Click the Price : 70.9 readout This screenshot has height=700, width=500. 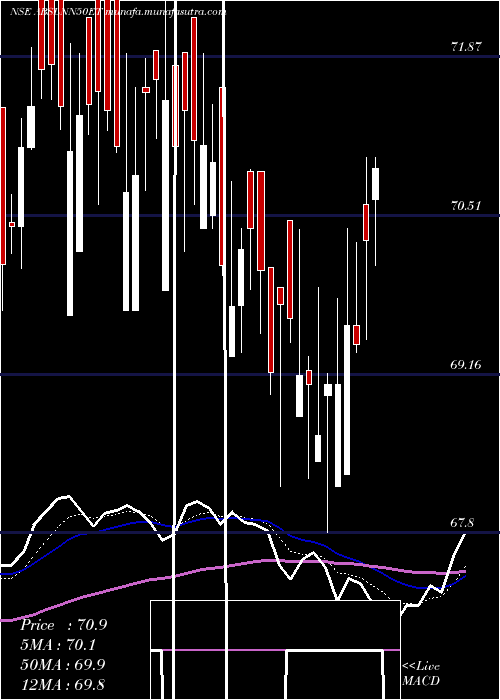[63, 625]
